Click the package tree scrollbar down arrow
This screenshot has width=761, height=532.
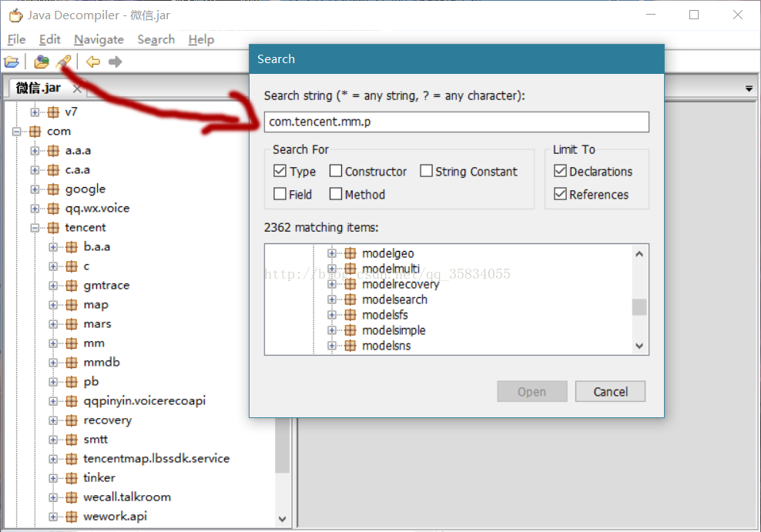(x=283, y=519)
